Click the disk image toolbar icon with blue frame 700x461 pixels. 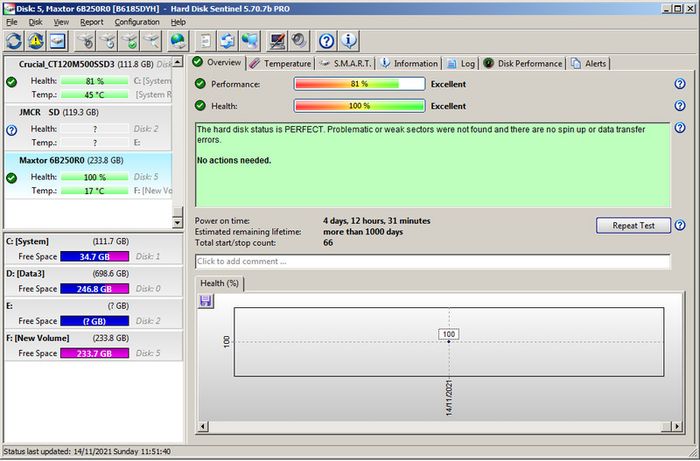[x=58, y=41]
